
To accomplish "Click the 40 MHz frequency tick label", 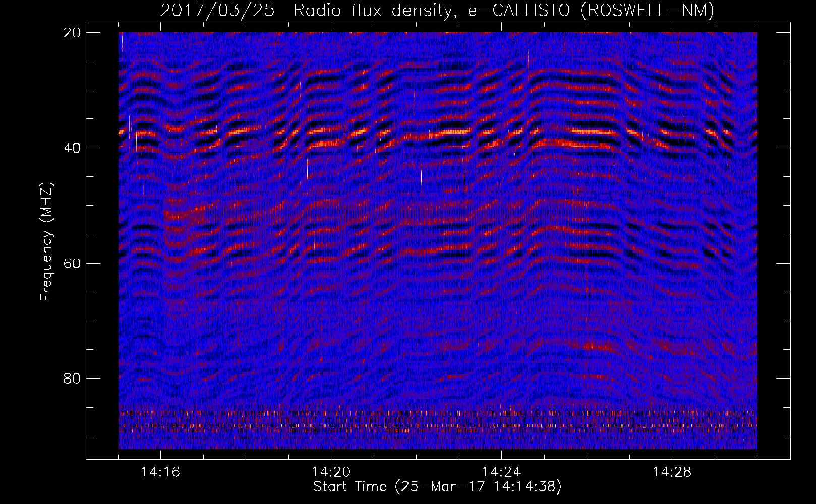I will click(x=72, y=148).
